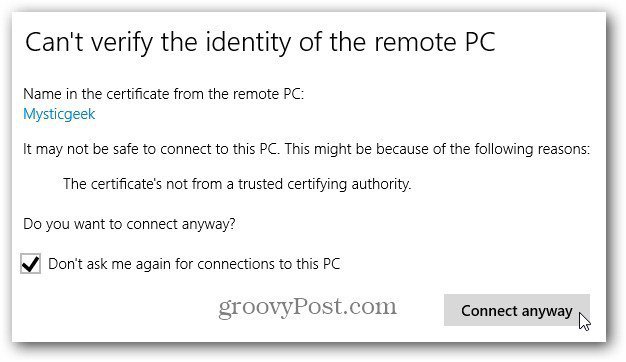Image resolution: width=626 pixels, height=362 pixels.
Task: Toggle the checkmark box beside "Don't ask me again"
Action: 30,264
